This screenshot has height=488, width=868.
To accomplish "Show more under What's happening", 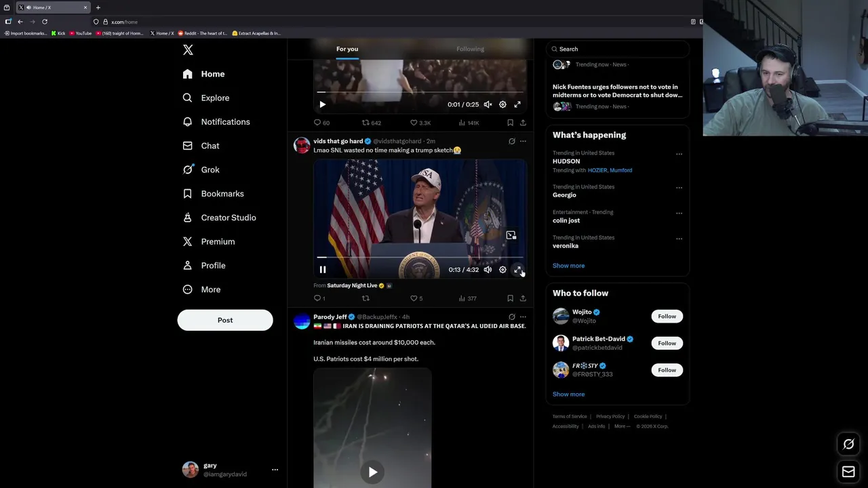I will pos(568,266).
